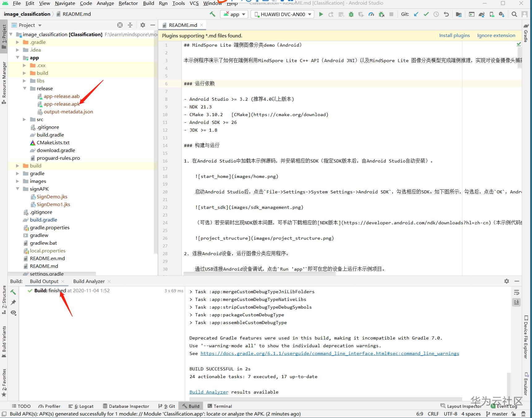
Task: Open Project panel settings gear
Action: (143, 25)
